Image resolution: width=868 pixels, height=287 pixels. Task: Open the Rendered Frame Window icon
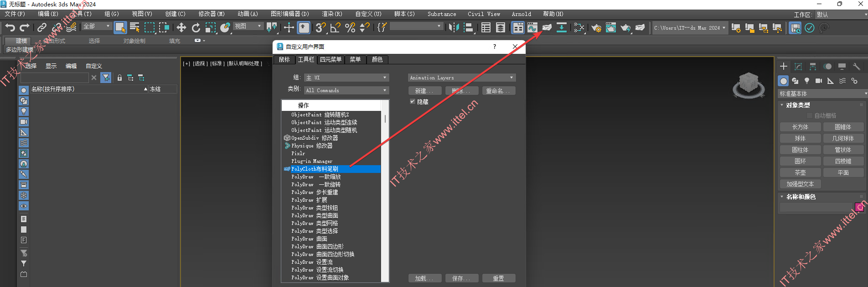611,28
